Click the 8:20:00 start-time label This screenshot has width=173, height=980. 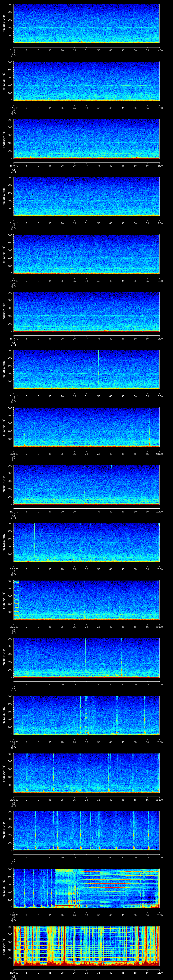point(14,454)
